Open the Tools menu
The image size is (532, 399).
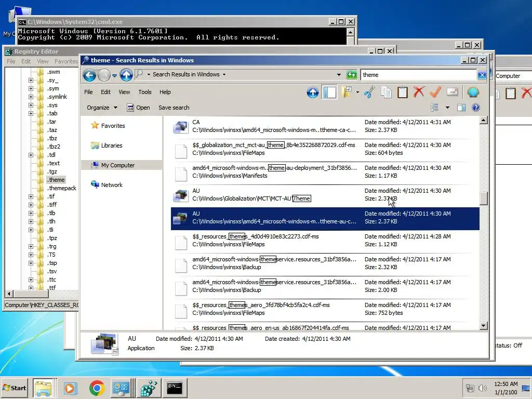[x=145, y=92]
